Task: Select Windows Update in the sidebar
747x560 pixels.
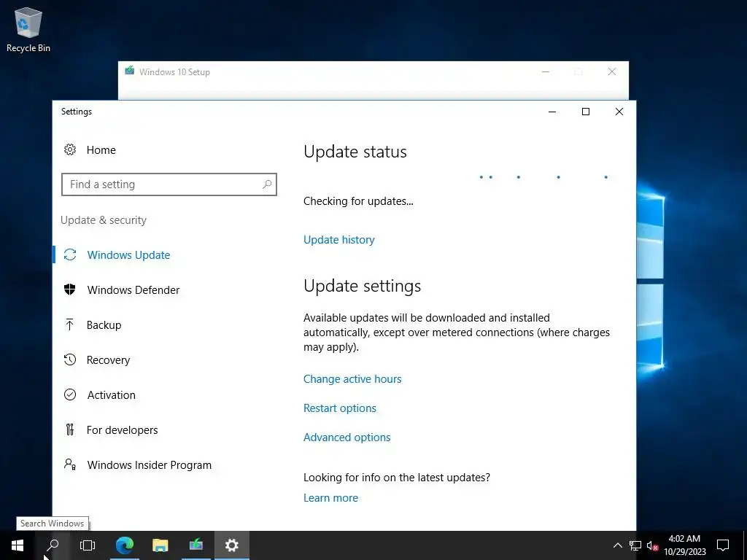Action: (128, 254)
